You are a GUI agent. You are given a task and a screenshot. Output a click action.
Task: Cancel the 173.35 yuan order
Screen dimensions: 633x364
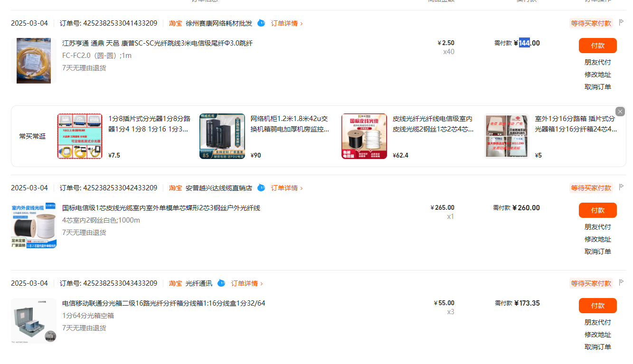click(x=597, y=347)
